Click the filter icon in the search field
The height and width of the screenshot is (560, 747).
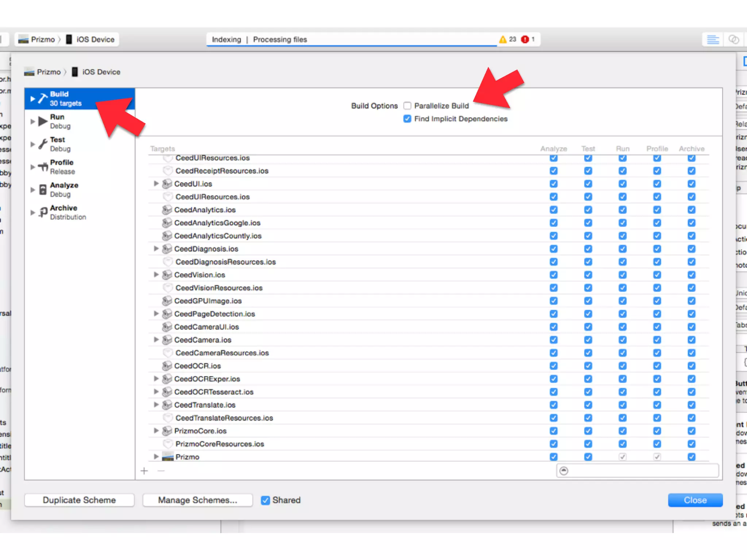click(x=564, y=471)
